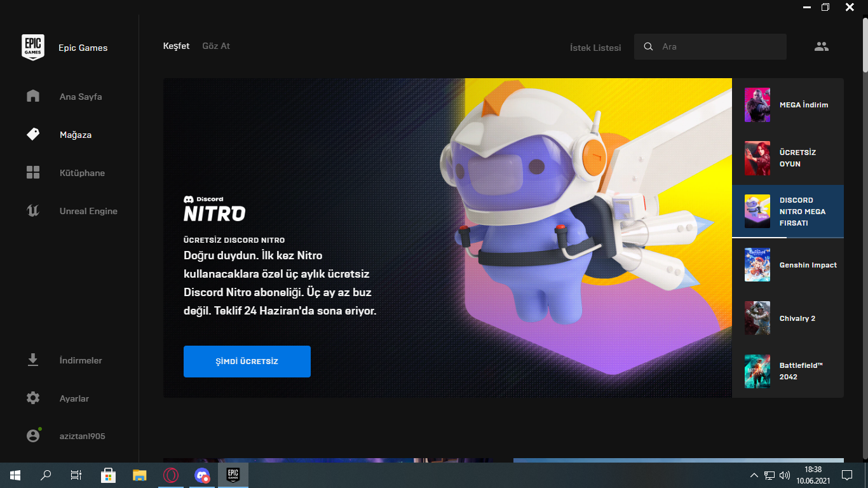Open File Explorer from taskbar
The height and width of the screenshot is (488, 868).
[140, 475]
